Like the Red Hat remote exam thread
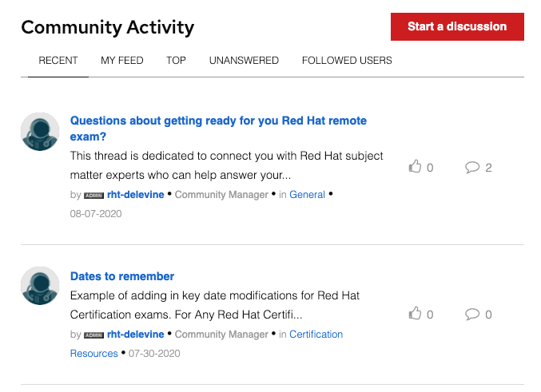Viewport: 541px width, 392px height. coord(415,167)
